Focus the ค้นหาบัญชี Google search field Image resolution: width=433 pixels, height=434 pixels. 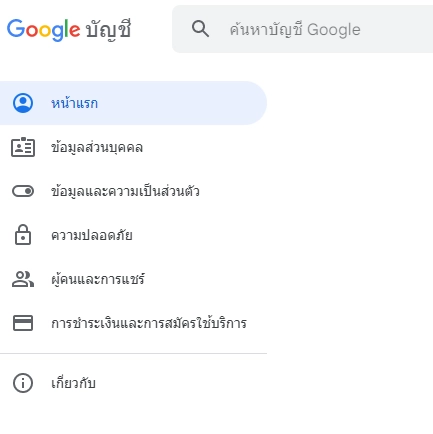295,30
